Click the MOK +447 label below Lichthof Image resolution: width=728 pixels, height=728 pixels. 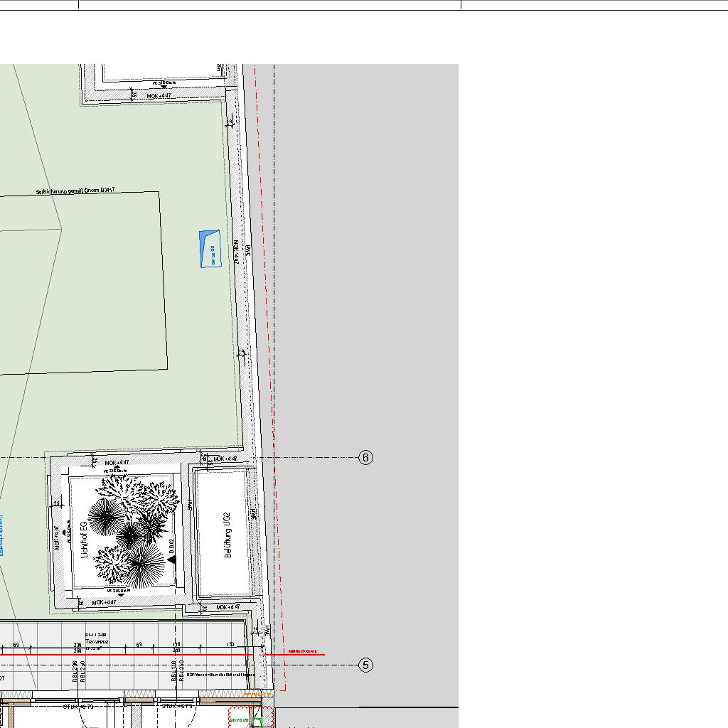tap(100, 602)
